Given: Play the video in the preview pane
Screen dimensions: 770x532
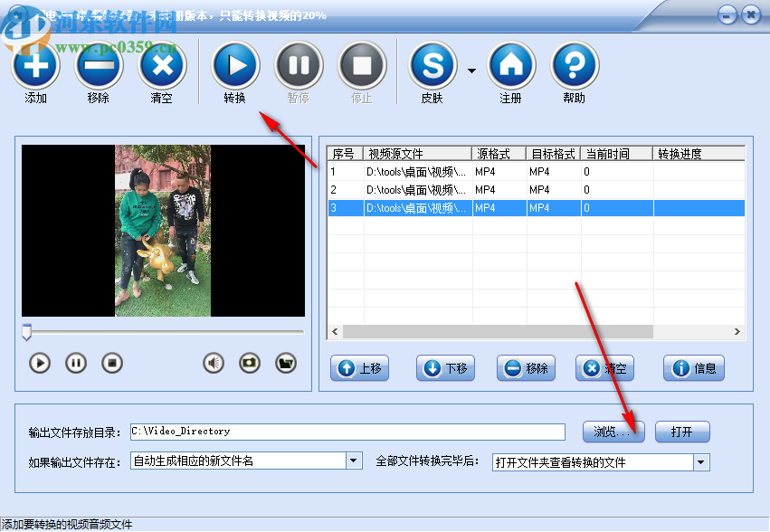Looking at the screenshot, I should click(x=39, y=363).
